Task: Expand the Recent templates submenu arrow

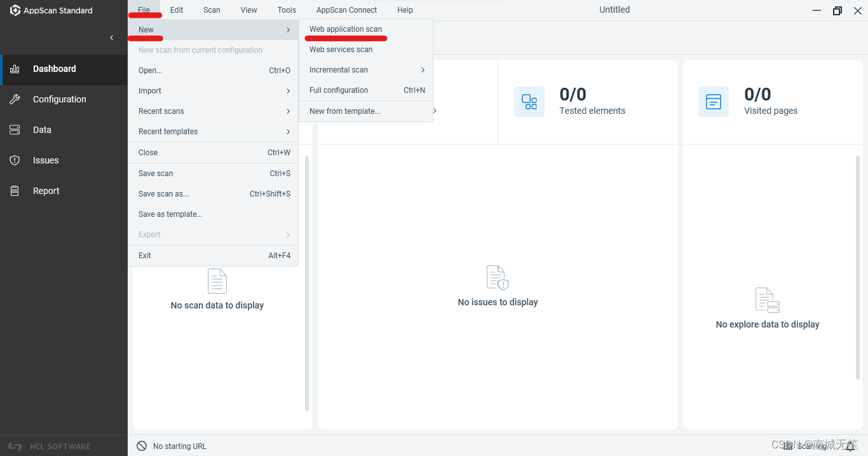Action: click(x=288, y=132)
